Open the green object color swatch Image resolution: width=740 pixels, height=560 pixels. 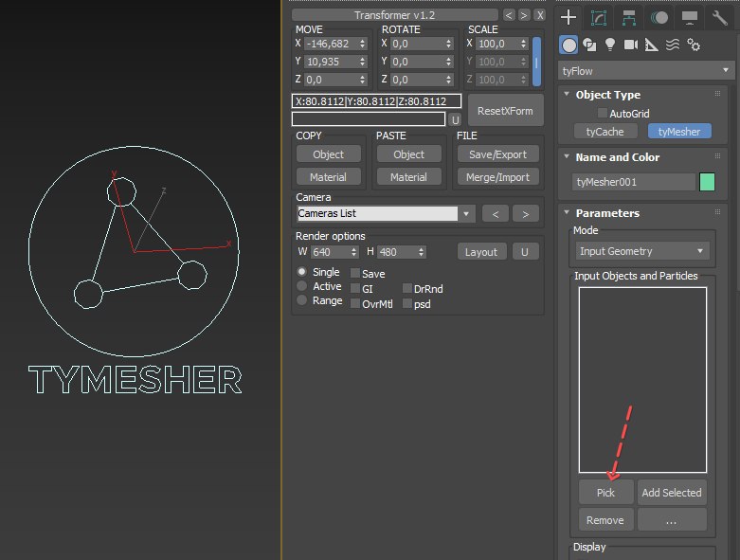point(707,182)
